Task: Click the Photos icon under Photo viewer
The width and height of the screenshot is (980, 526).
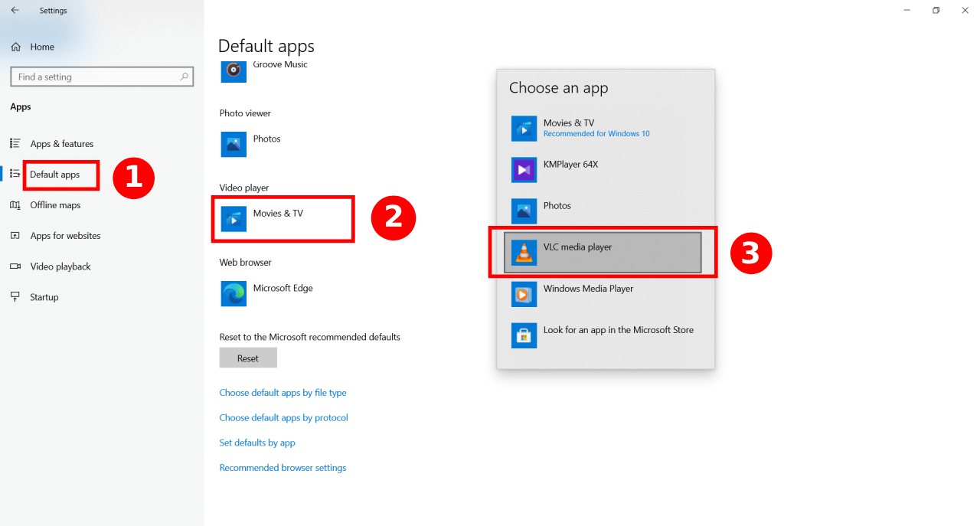Action: pyautogui.click(x=234, y=144)
